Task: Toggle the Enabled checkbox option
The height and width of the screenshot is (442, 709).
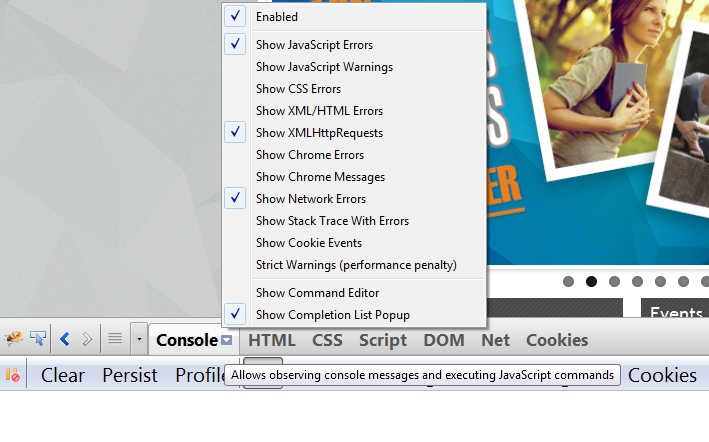Action: [x=276, y=17]
